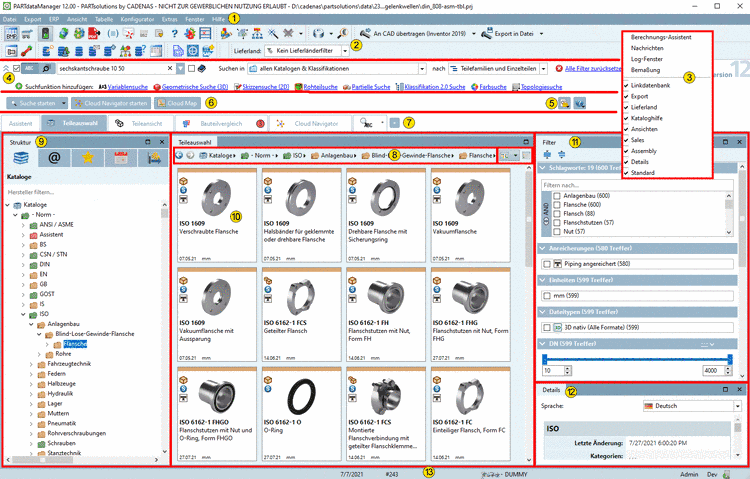Open search history dropdown arrow

(x=180, y=68)
